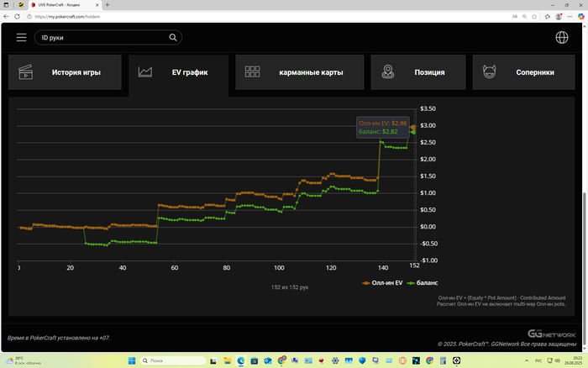
Task: Click the "140" x-axis label
Action: (383, 268)
